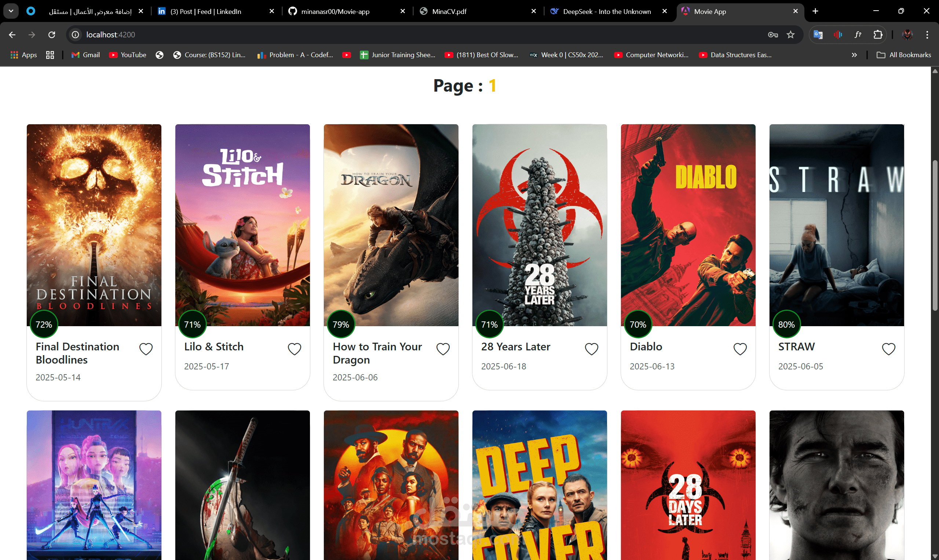Open the Gmail bookmark

[86, 55]
